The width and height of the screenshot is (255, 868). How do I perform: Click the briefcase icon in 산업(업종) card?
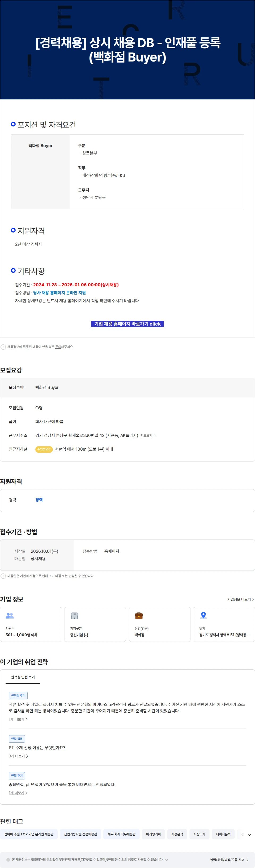(139, 616)
